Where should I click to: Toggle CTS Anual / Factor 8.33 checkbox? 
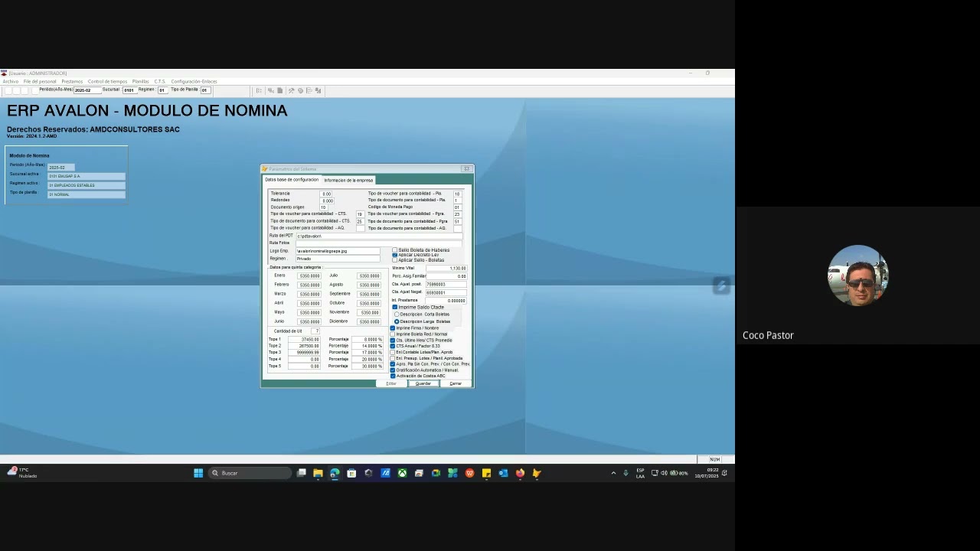(393, 347)
